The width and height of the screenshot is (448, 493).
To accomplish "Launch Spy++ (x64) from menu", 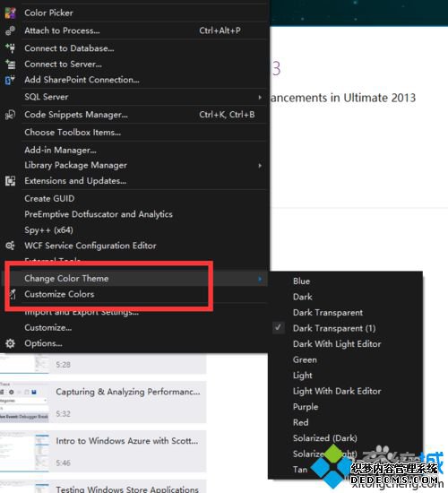I will 48,230.
